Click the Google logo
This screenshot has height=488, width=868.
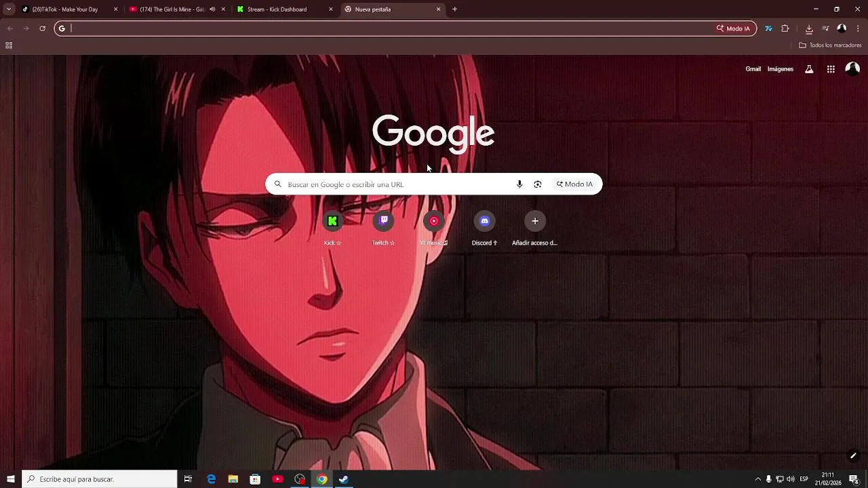tap(433, 133)
